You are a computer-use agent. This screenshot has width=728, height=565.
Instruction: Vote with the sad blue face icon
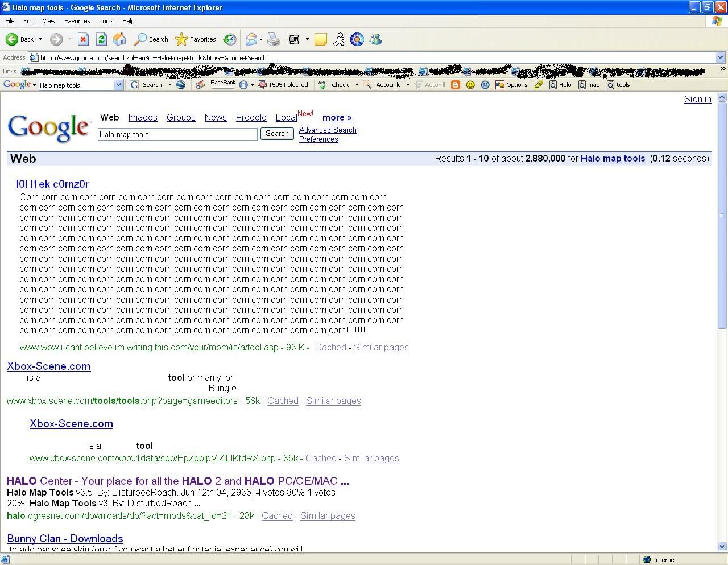[485, 85]
